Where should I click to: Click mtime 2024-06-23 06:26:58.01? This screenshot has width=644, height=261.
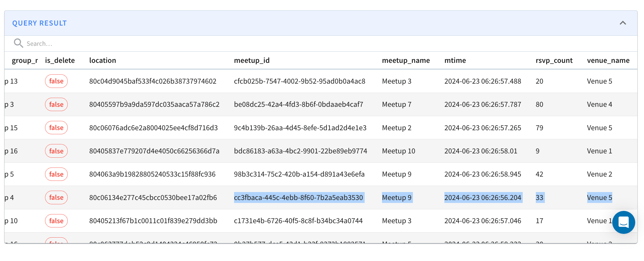481,151
